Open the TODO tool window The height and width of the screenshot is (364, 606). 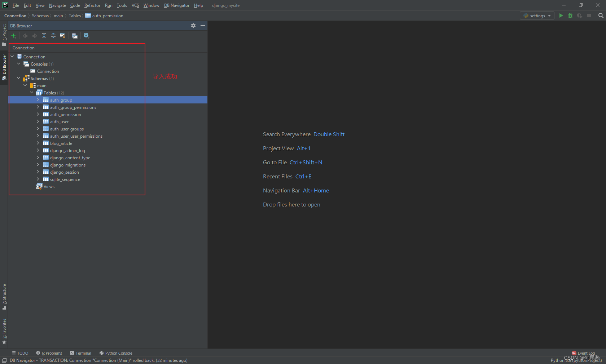click(x=20, y=353)
